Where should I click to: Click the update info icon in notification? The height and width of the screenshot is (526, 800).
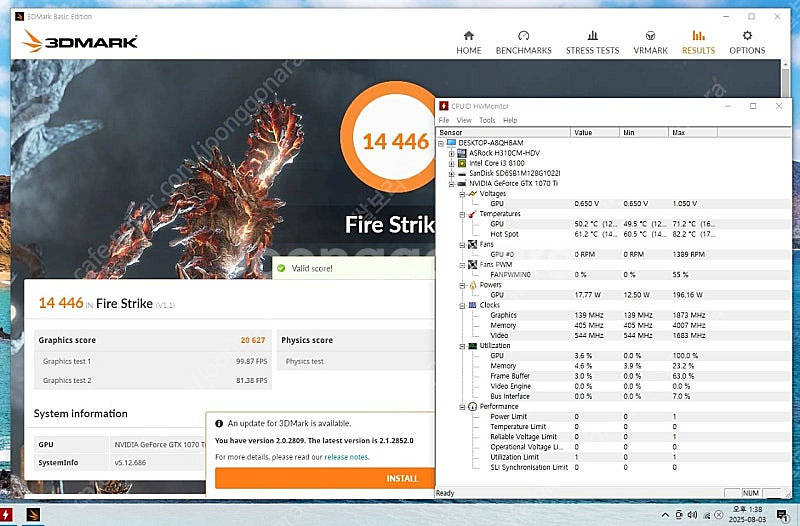[219, 423]
